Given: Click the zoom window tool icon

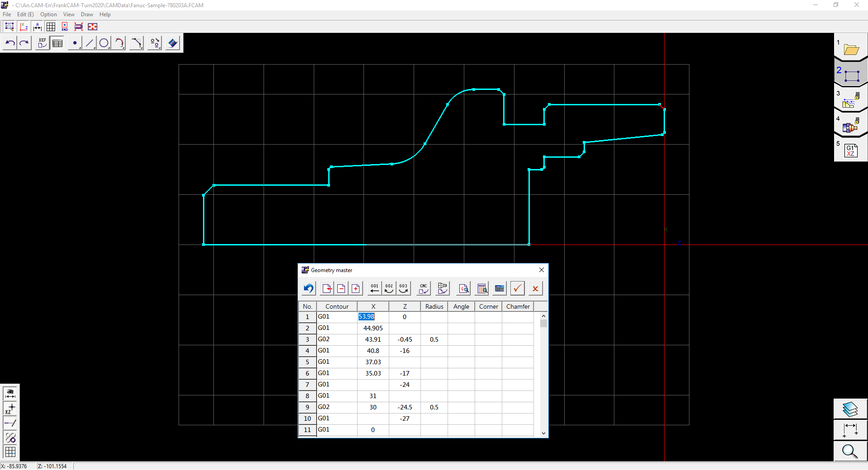Looking at the screenshot, I should click(9, 27).
